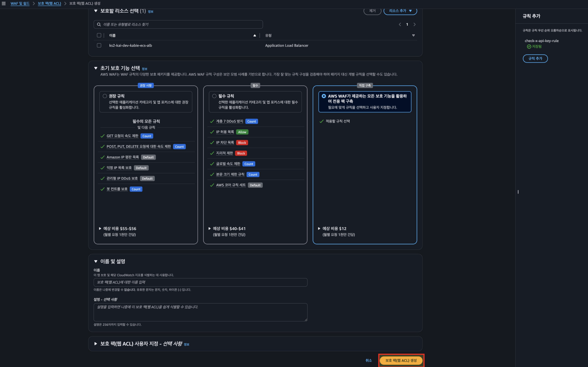588x367 pixels.
Task: Navigate to WAF 및 쉴드 breadcrumb
Action: point(20,3)
